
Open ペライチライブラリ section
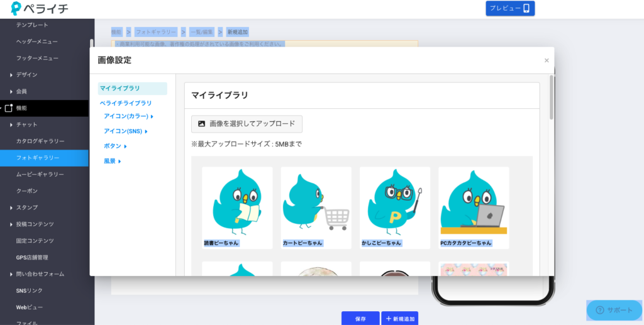coord(125,103)
